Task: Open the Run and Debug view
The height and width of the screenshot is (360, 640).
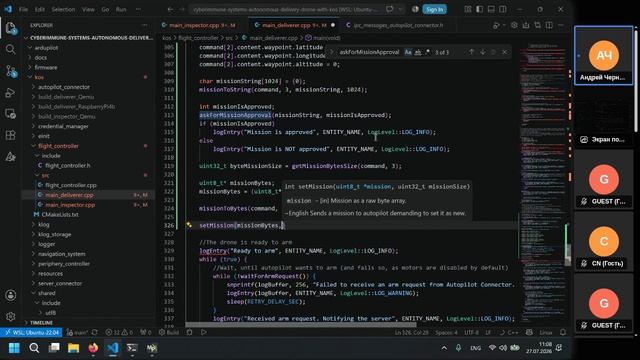Action: 11,93
